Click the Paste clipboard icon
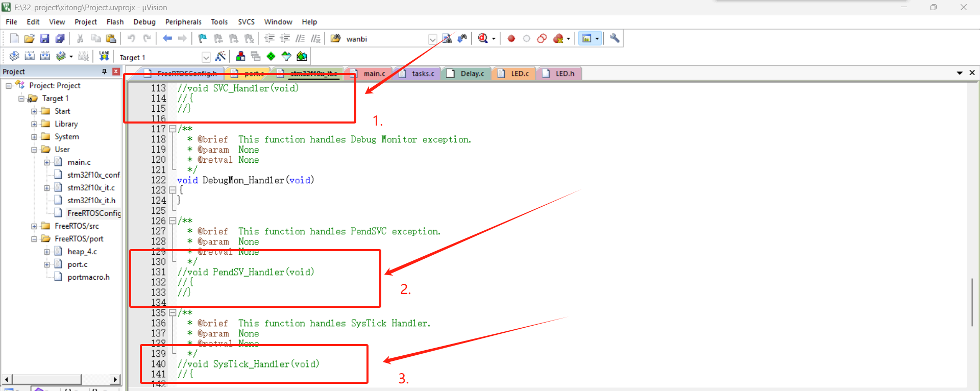The image size is (980, 391). pos(111,38)
